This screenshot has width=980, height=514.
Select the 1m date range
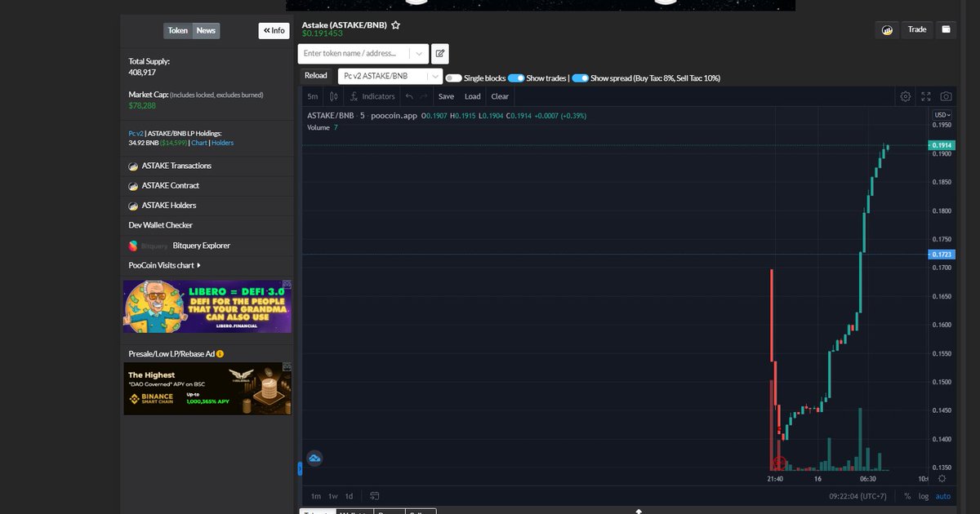pos(316,496)
